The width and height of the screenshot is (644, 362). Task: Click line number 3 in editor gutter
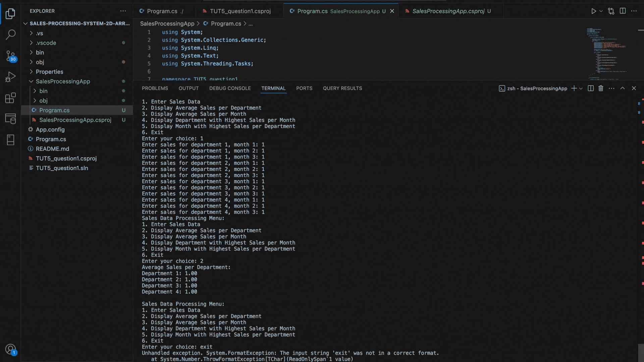(x=149, y=48)
